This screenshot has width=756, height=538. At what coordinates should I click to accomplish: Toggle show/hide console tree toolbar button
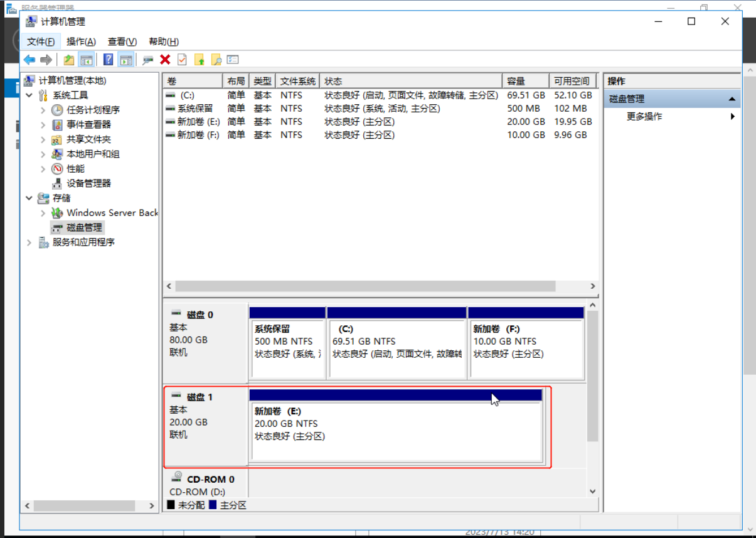pos(87,60)
